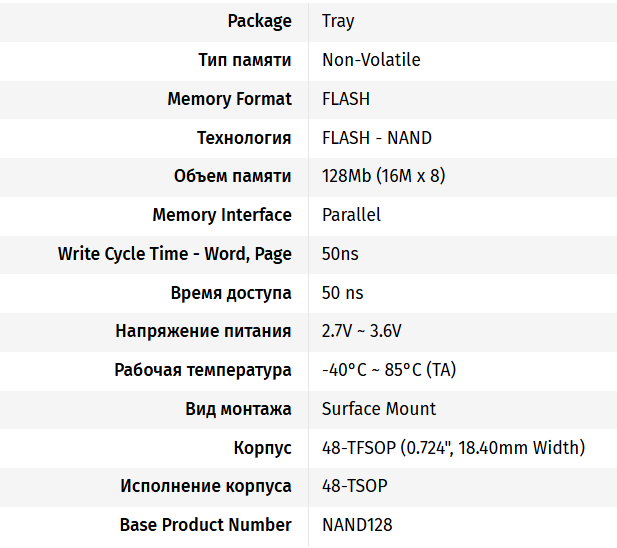Click the FLASH - NAND value
Screen dimensions: 617x548
coord(377,138)
